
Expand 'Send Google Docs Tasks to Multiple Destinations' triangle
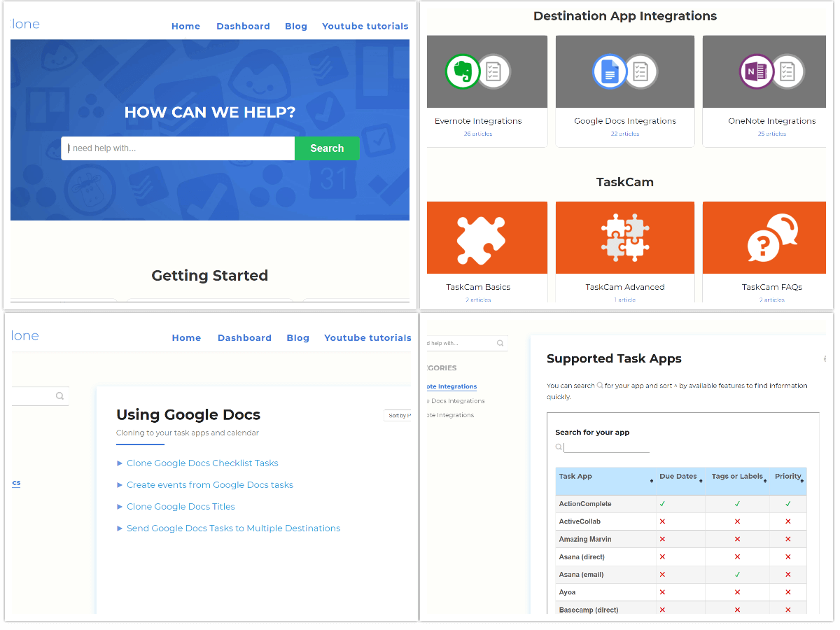click(120, 528)
